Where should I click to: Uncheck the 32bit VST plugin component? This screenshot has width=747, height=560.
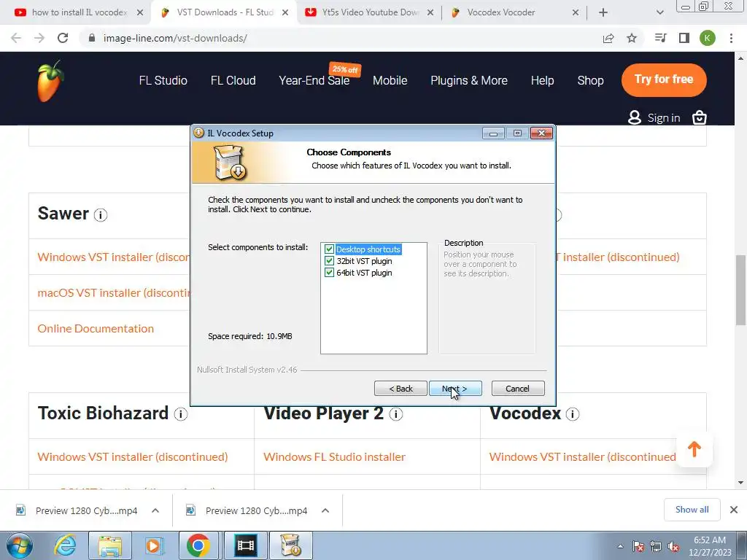tap(329, 261)
